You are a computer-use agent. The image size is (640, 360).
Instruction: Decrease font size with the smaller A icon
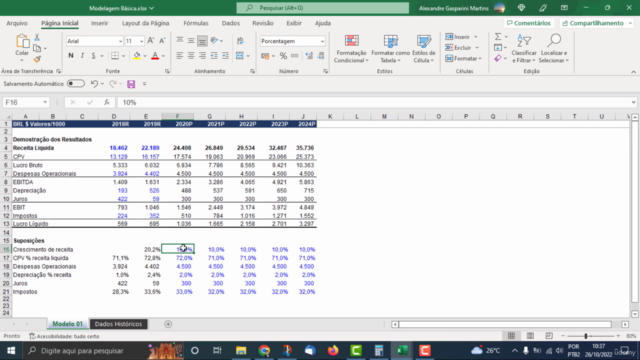[162, 40]
